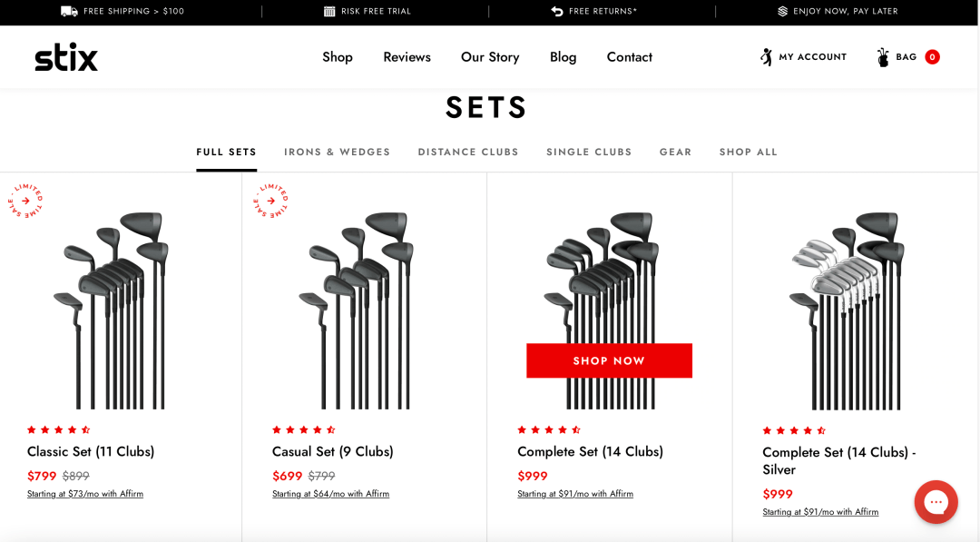Click the free returns arrow icon

(557, 11)
